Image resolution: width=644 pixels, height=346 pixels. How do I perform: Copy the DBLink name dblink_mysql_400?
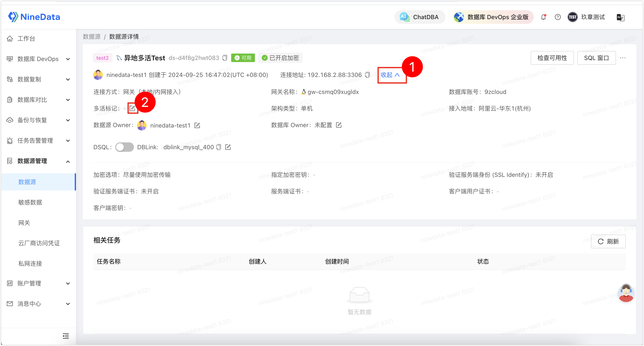pos(218,147)
